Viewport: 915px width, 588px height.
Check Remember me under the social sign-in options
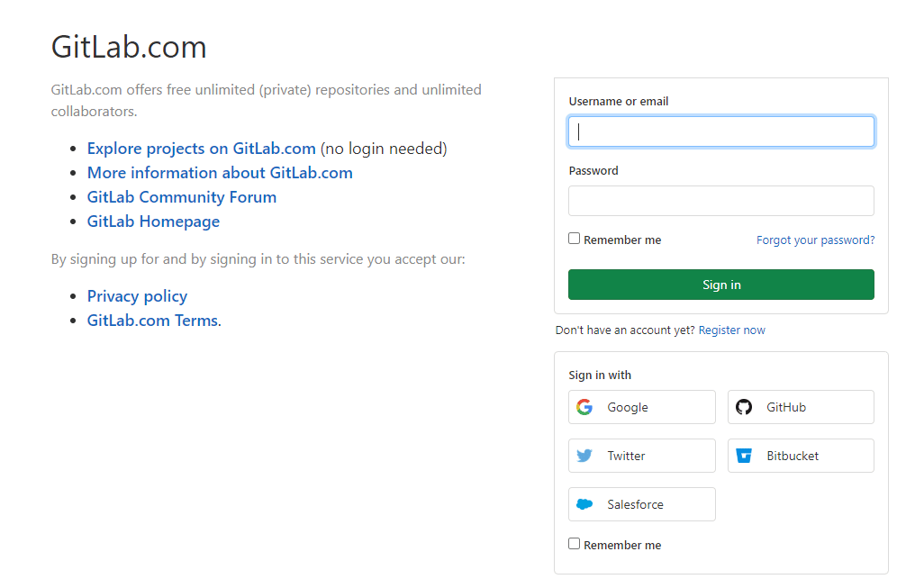pos(574,543)
